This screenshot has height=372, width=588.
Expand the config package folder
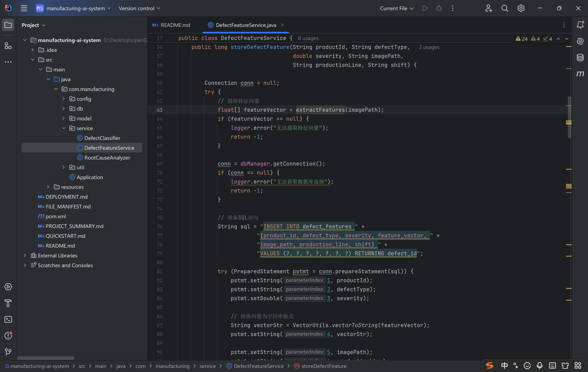[63, 99]
